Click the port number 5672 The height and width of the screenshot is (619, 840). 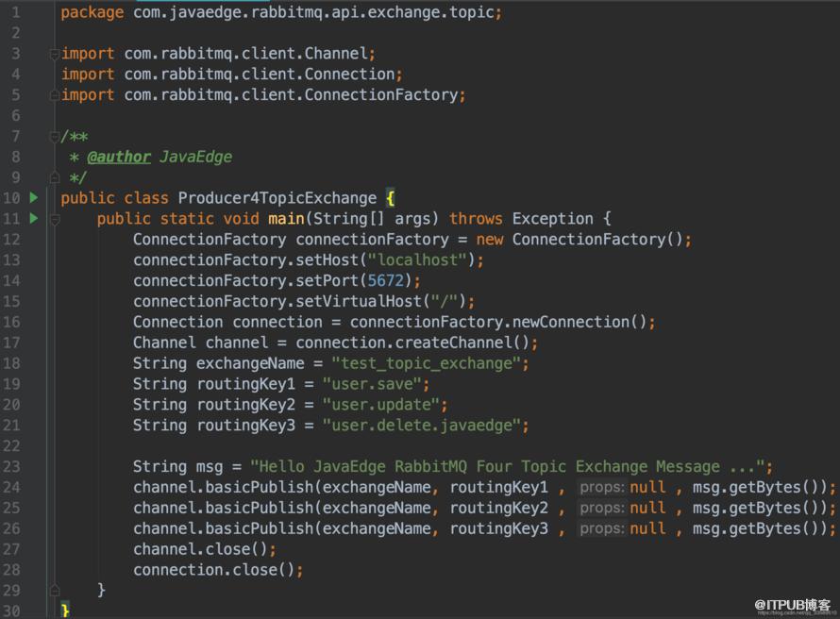coord(385,280)
